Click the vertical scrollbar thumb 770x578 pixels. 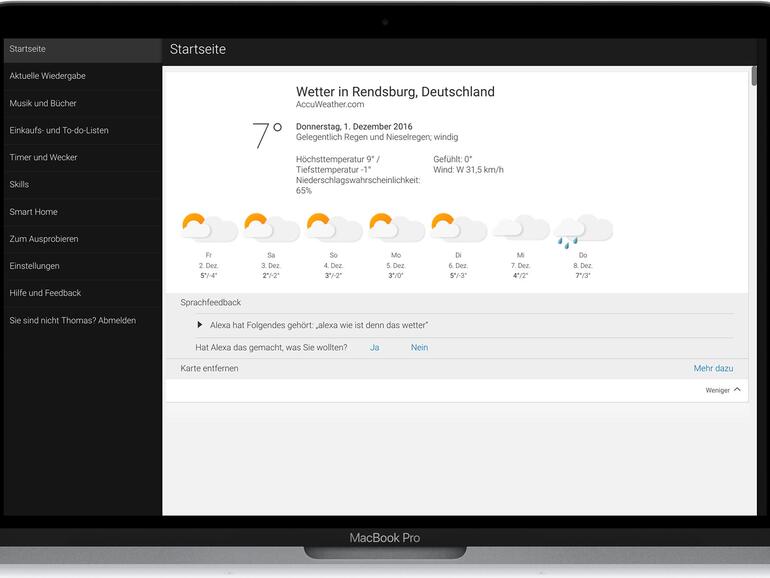[754, 76]
